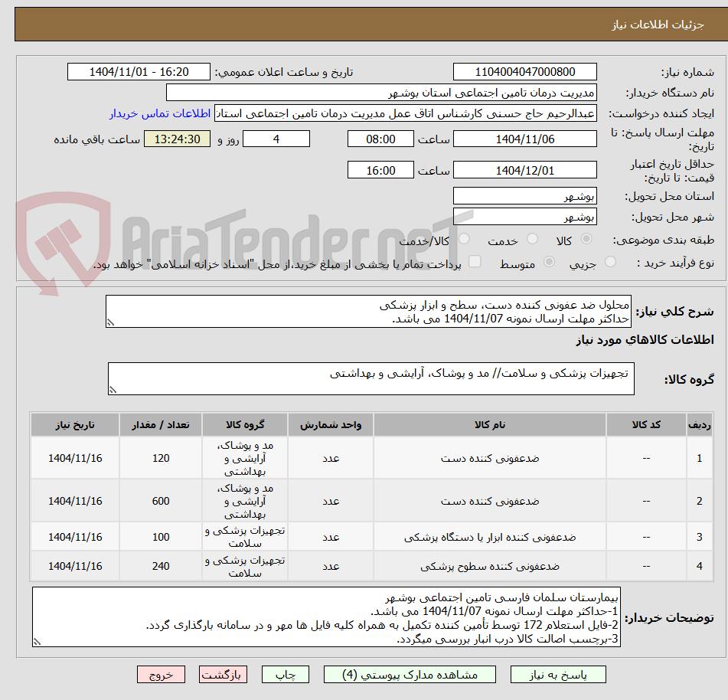The width and height of the screenshot is (728, 700).
Task: Click the توضیحات خریدار text area
Action: (x=326, y=617)
